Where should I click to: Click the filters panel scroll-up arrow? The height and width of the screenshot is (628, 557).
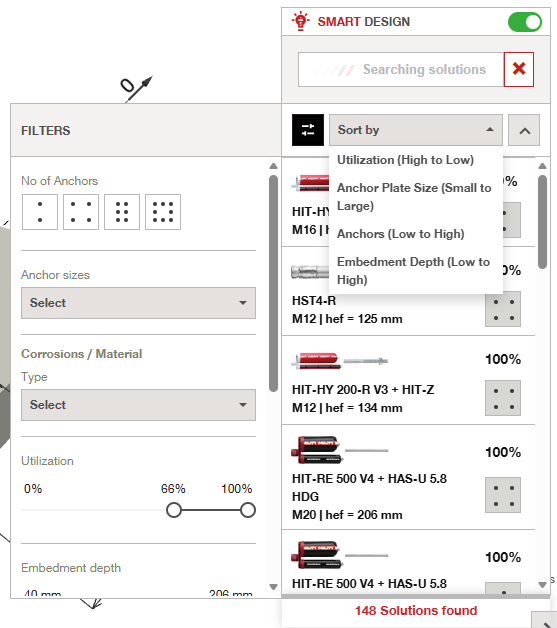coord(273,166)
